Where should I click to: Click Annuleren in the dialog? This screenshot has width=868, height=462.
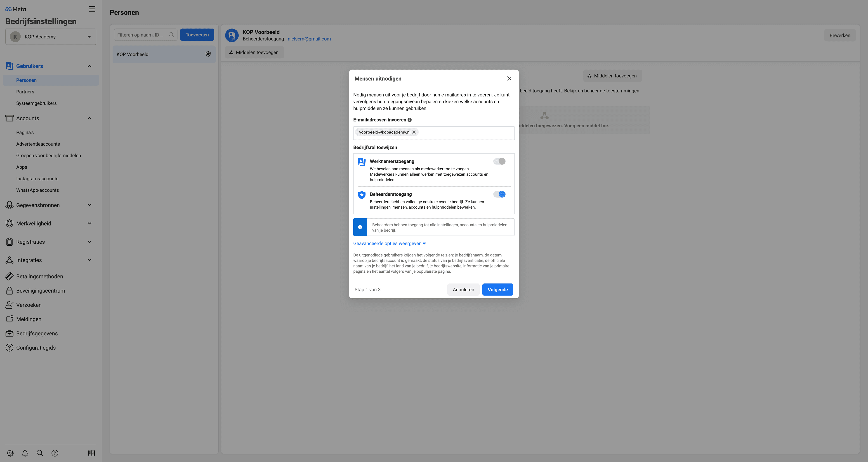click(x=463, y=289)
